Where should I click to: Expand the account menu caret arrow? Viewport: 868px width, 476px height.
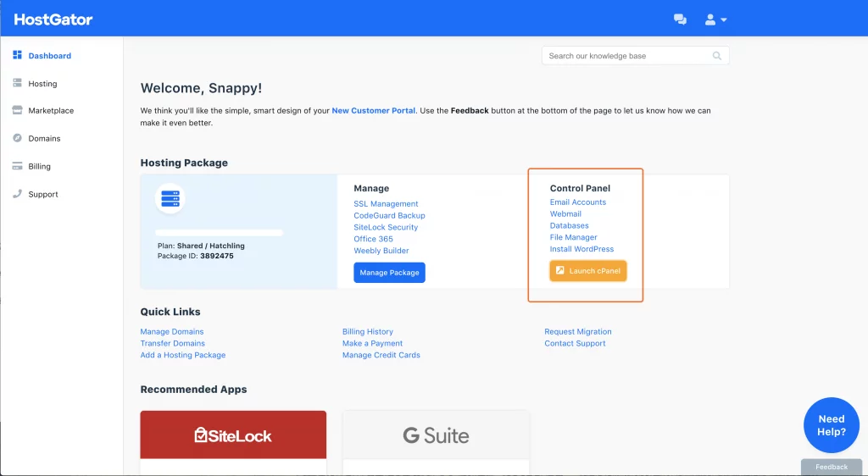[x=724, y=19]
